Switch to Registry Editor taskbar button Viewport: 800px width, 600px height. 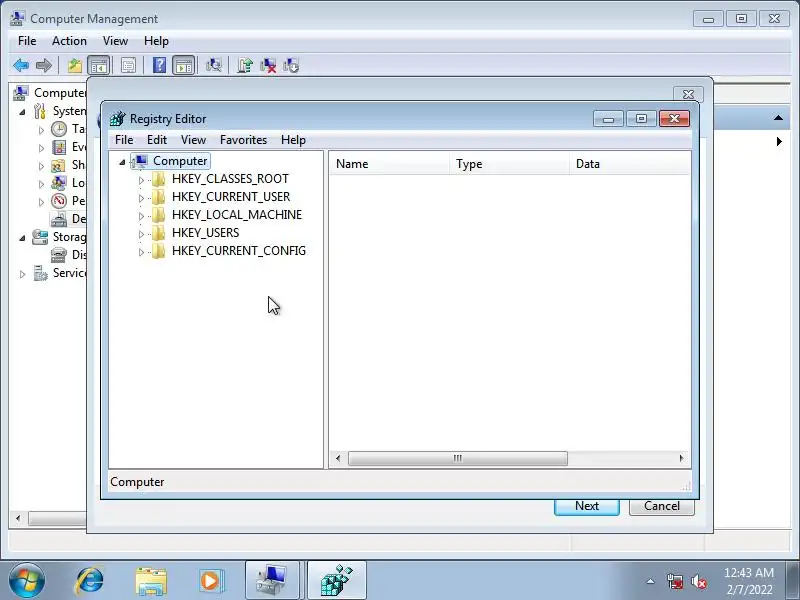pyautogui.click(x=337, y=581)
